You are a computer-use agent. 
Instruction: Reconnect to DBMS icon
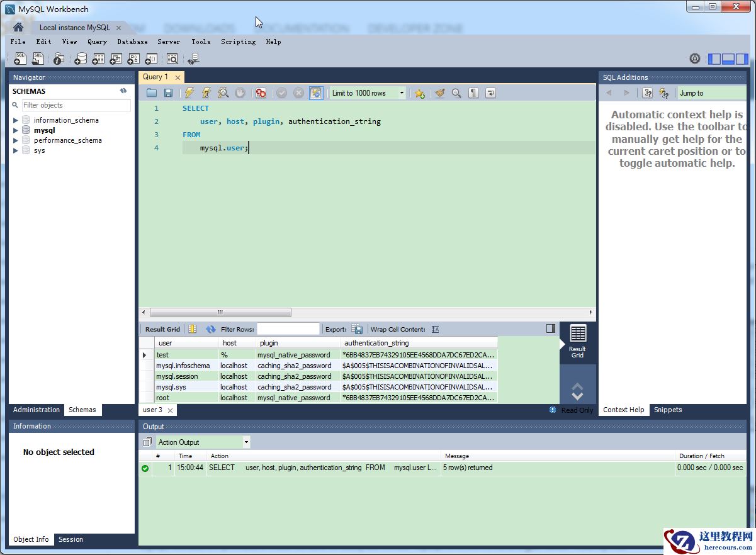pos(193,59)
